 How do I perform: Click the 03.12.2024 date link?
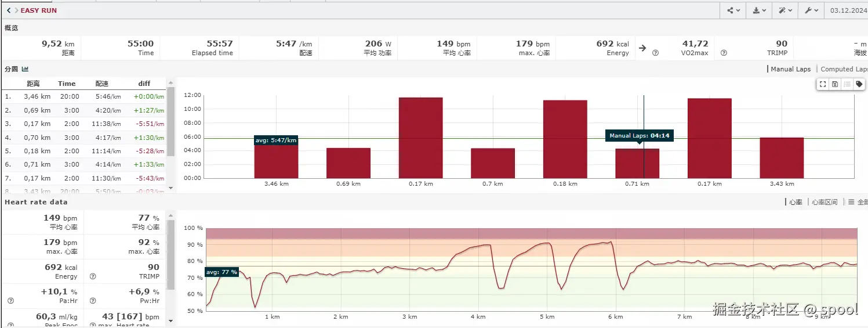[x=848, y=10]
